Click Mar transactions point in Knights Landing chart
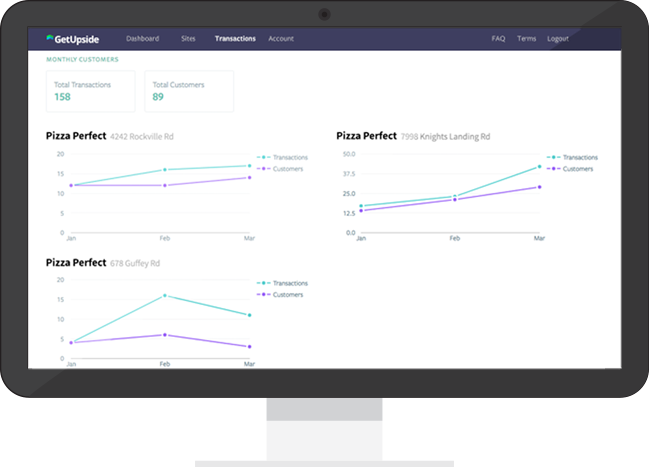The image size is (649, 467). pyautogui.click(x=539, y=166)
